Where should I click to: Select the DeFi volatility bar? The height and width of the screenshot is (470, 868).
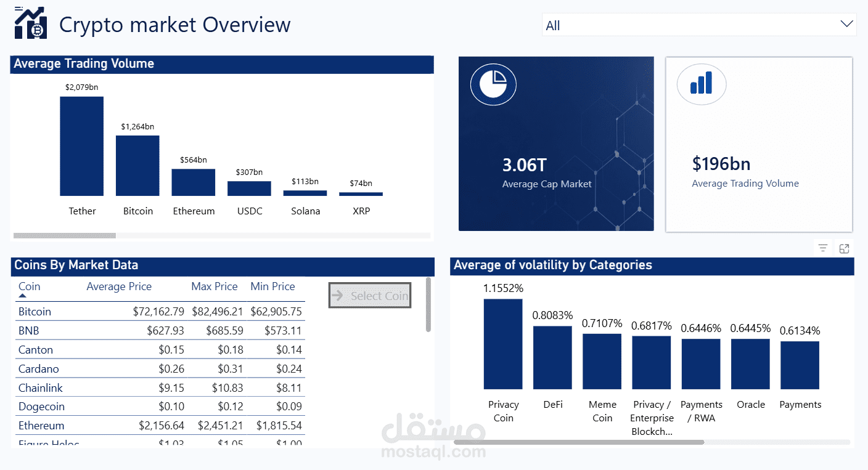(552, 357)
